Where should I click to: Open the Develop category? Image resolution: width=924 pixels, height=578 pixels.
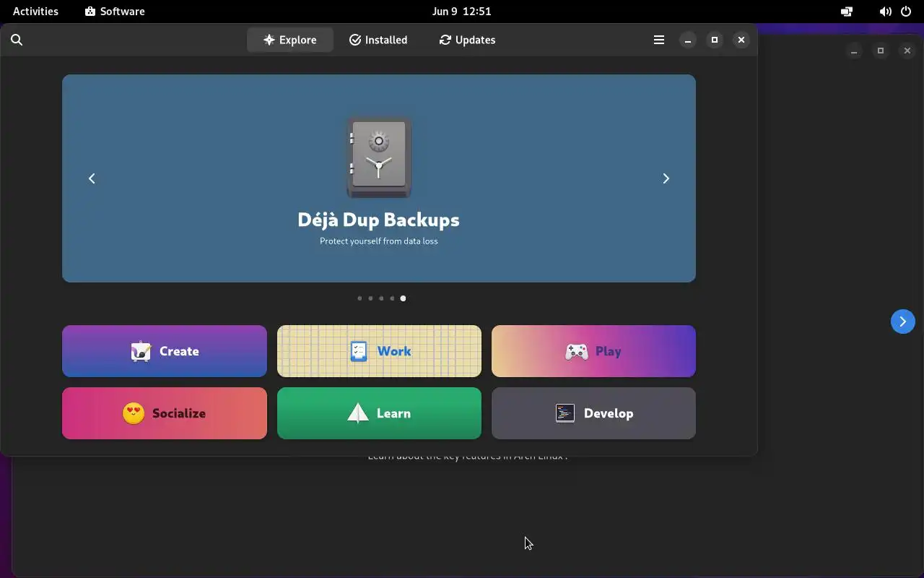click(x=593, y=413)
